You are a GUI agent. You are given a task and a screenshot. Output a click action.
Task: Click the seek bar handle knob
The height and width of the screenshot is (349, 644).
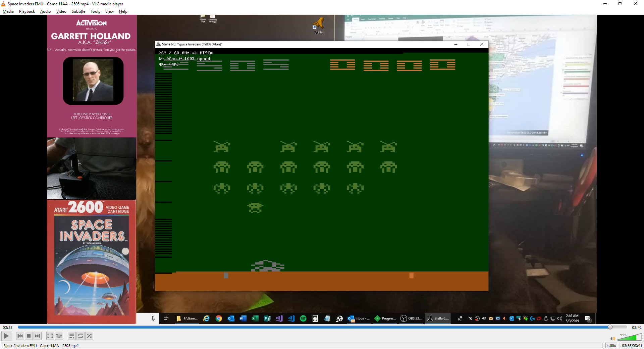610,327
